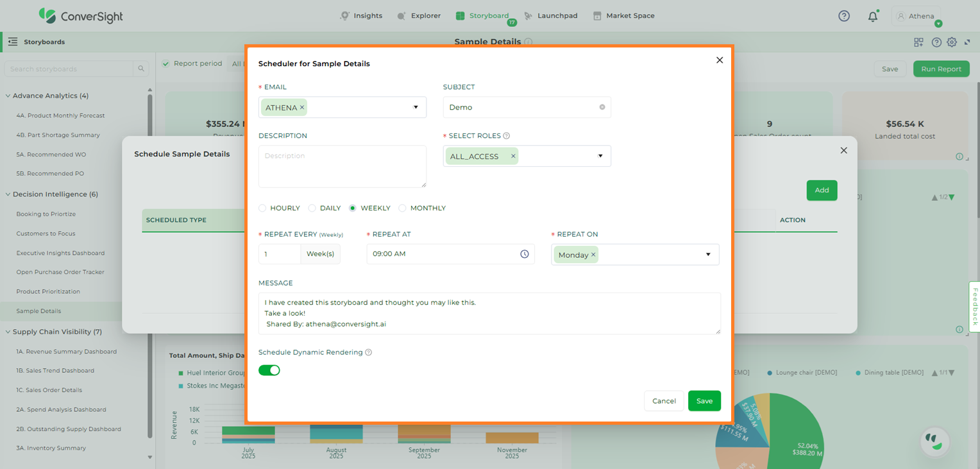This screenshot has height=469, width=980.
Task: Open the notifications bell icon
Action: [x=872, y=17]
